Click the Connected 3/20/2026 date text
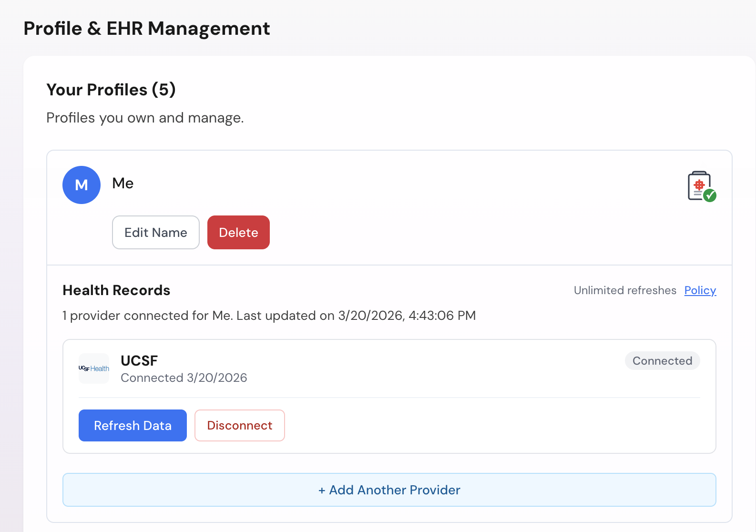This screenshot has height=532, width=756. tap(184, 378)
